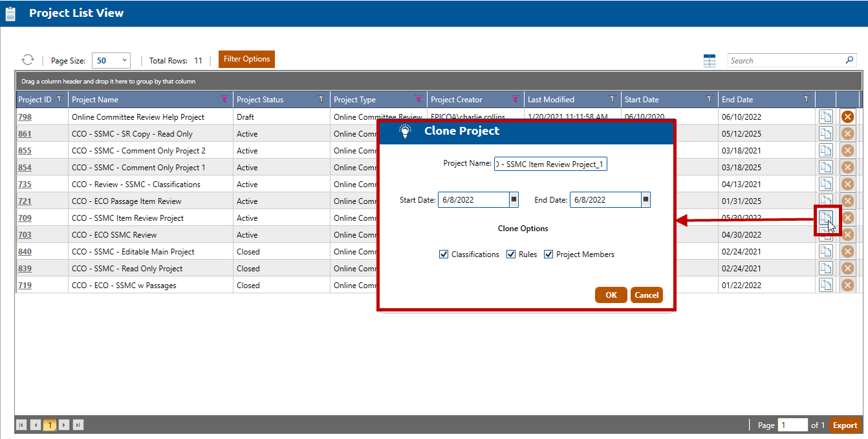Click clone icon for project 719 row
Viewport: 868px width, 439px height.
825,285
